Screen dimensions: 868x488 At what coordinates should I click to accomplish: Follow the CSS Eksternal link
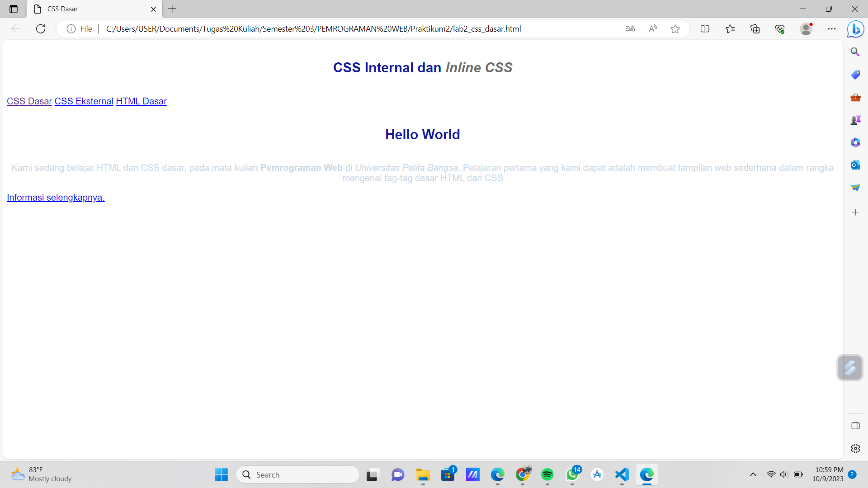pyautogui.click(x=84, y=101)
